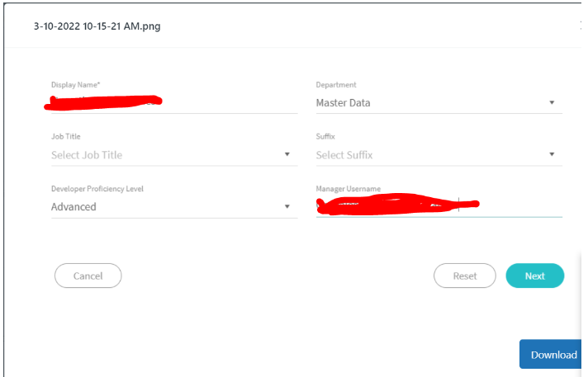This screenshot has height=377, width=588.
Task: Click the Display Name* label
Action: tap(76, 85)
